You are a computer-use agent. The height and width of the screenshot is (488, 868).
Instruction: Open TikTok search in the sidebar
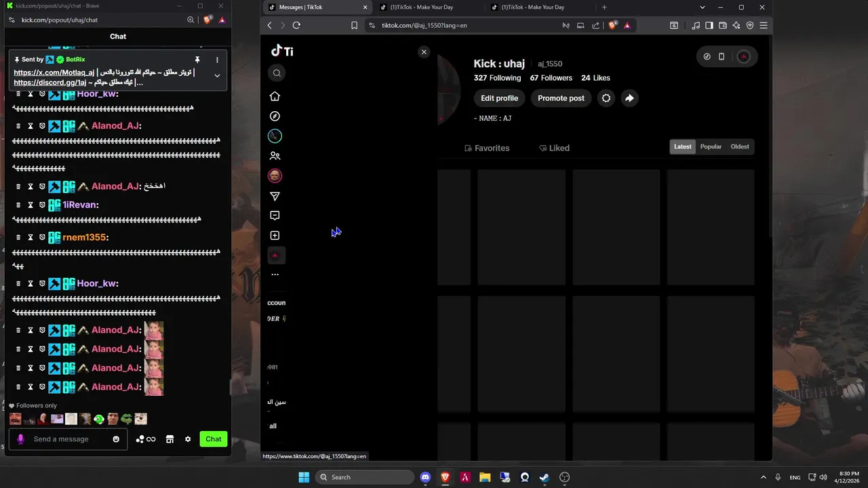point(277,73)
